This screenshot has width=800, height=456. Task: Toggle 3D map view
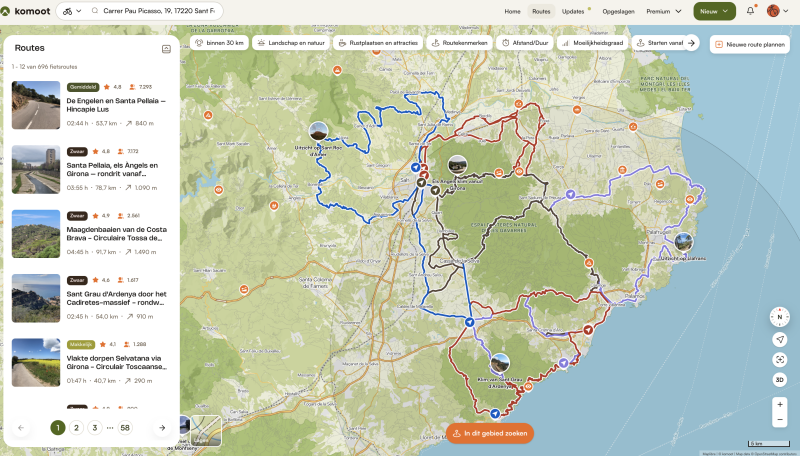tap(779, 380)
